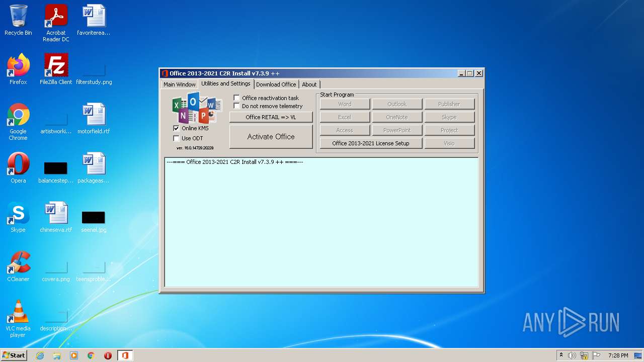Open the favoriterea document icon
644x362 pixels.
click(94, 20)
